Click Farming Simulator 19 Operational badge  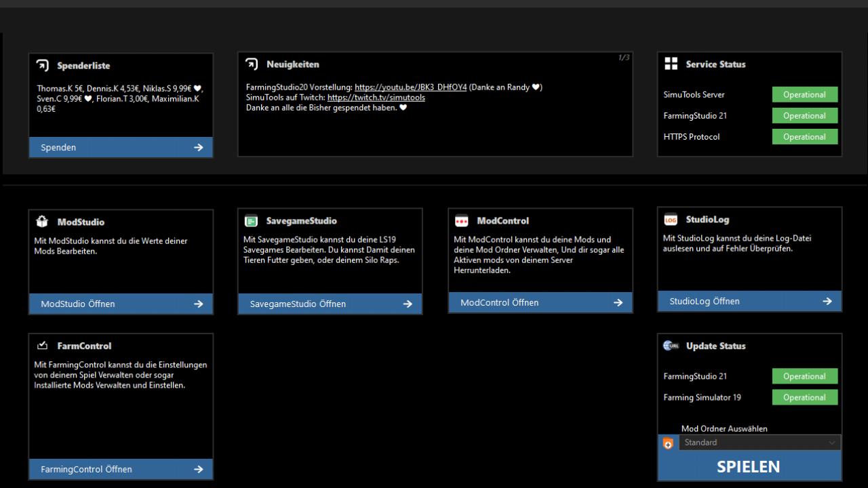[x=805, y=397]
